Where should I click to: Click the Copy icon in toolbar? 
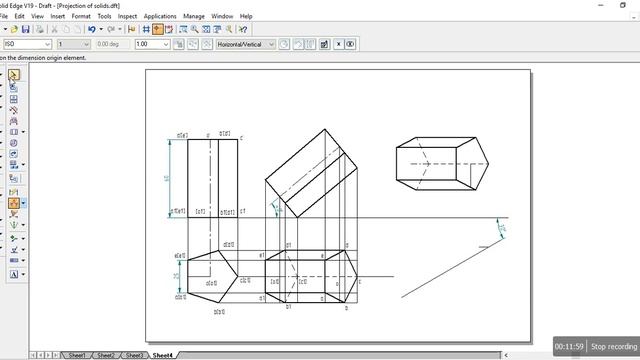click(x=66, y=29)
